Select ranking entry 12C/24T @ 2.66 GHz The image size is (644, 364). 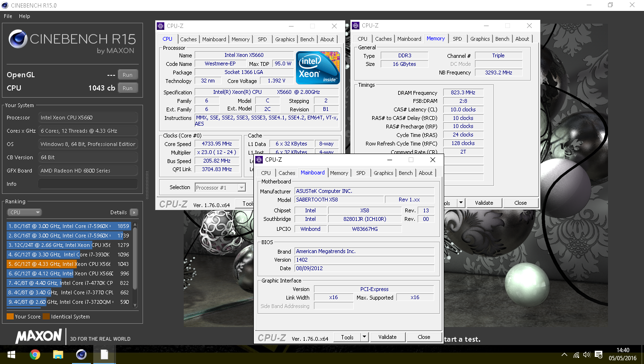point(68,245)
